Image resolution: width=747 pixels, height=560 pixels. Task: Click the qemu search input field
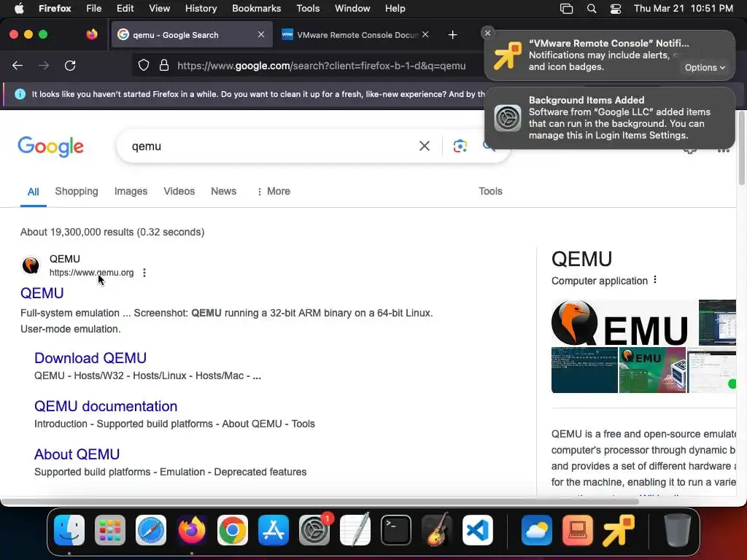[x=271, y=146]
